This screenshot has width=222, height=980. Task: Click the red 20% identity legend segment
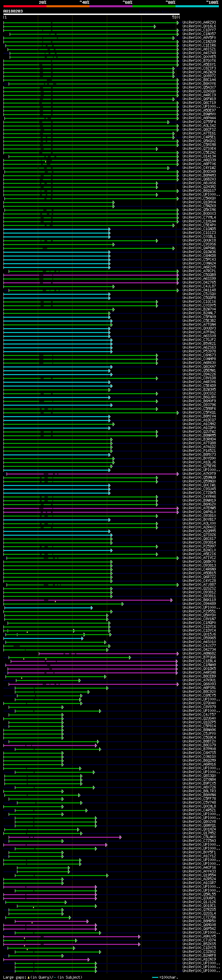coord(25,7)
